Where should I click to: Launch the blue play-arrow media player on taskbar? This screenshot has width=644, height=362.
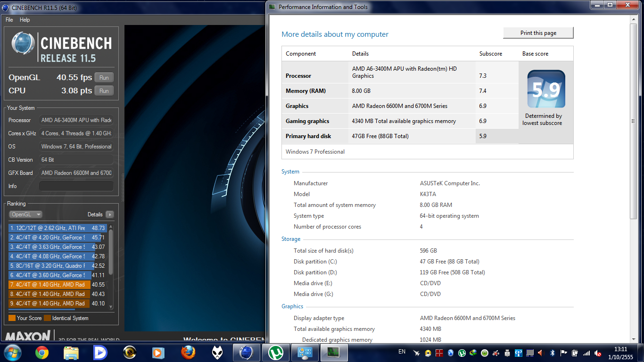coord(100,353)
